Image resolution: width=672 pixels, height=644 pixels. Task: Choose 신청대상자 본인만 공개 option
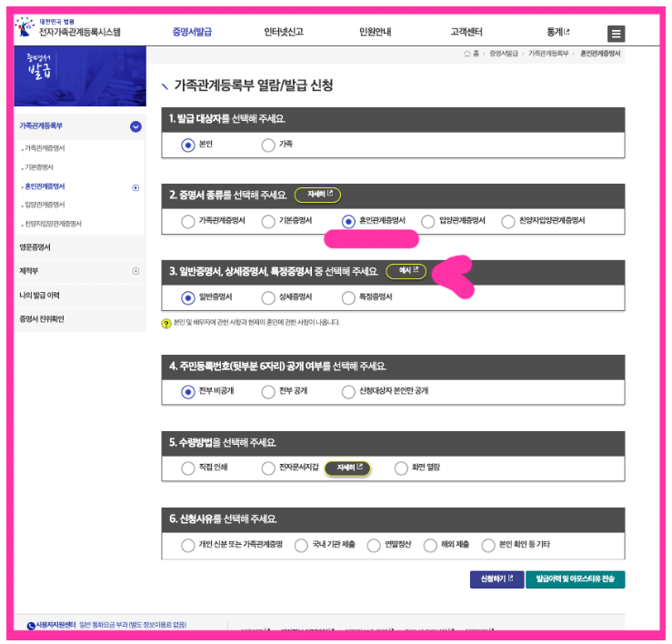point(348,391)
